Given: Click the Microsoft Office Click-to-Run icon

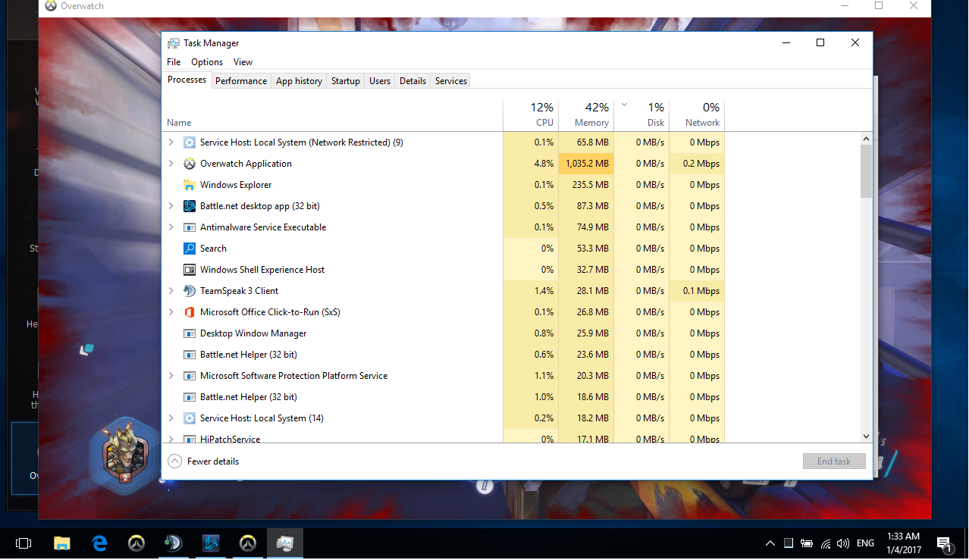Looking at the screenshot, I should click(190, 312).
